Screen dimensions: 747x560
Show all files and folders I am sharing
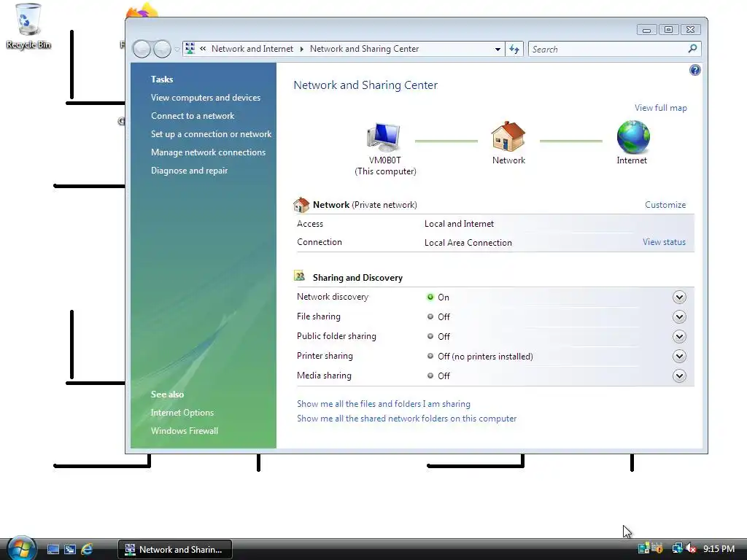click(384, 404)
